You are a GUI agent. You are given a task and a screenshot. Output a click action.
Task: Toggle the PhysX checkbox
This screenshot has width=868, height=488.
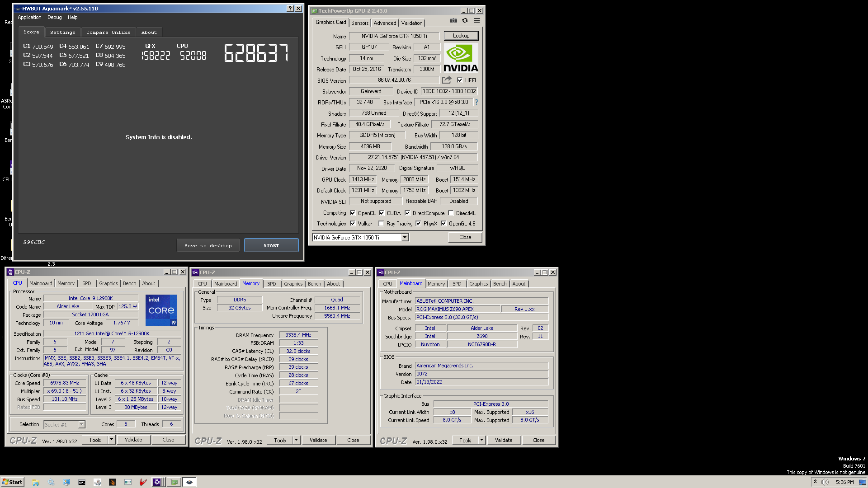pos(418,224)
